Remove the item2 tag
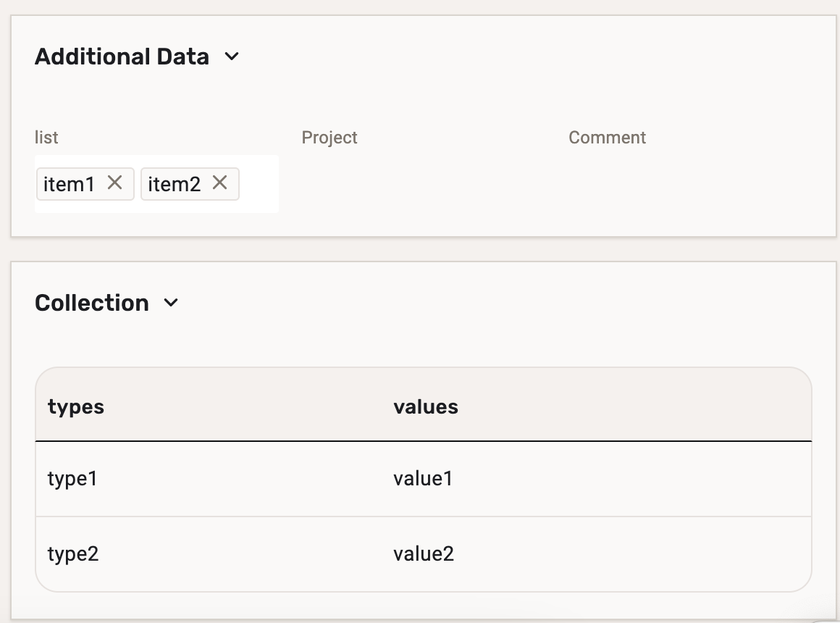This screenshot has height=623, width=840. tap(219, 183)
